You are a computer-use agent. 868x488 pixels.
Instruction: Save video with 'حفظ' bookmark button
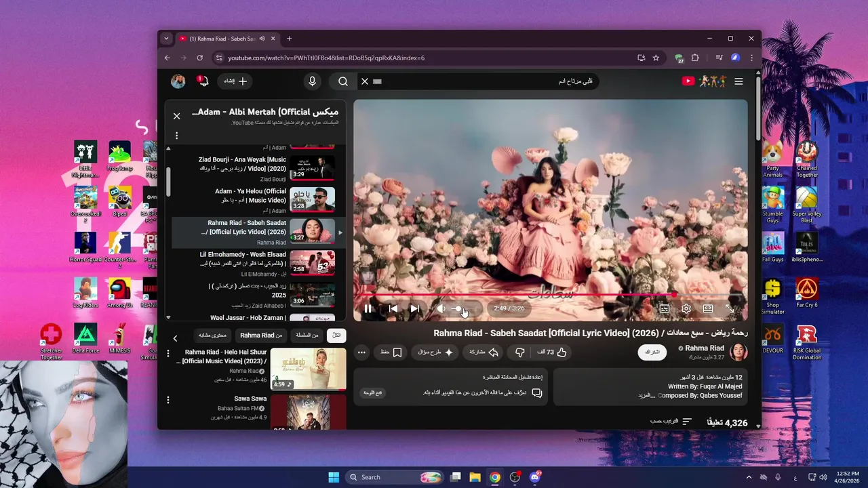click(391, 352)
